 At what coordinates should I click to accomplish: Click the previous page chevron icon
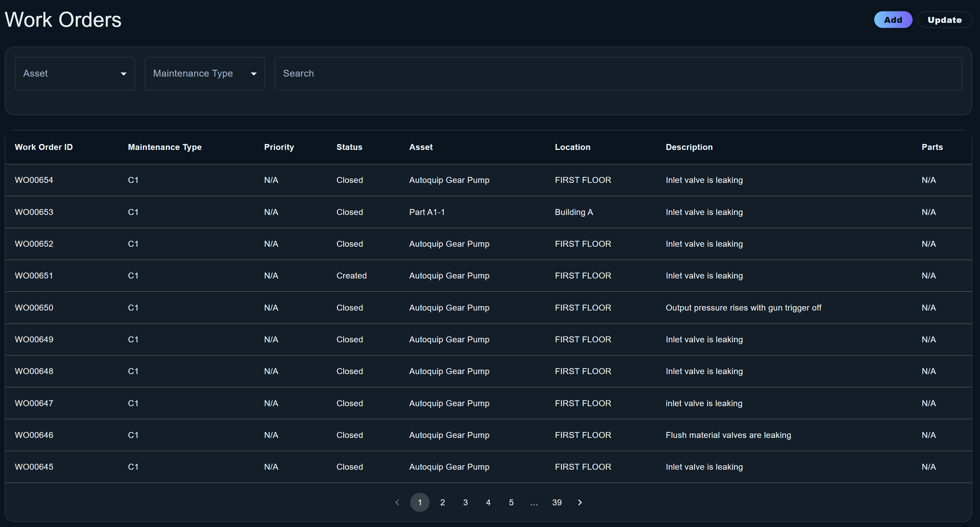pos(397,502)
